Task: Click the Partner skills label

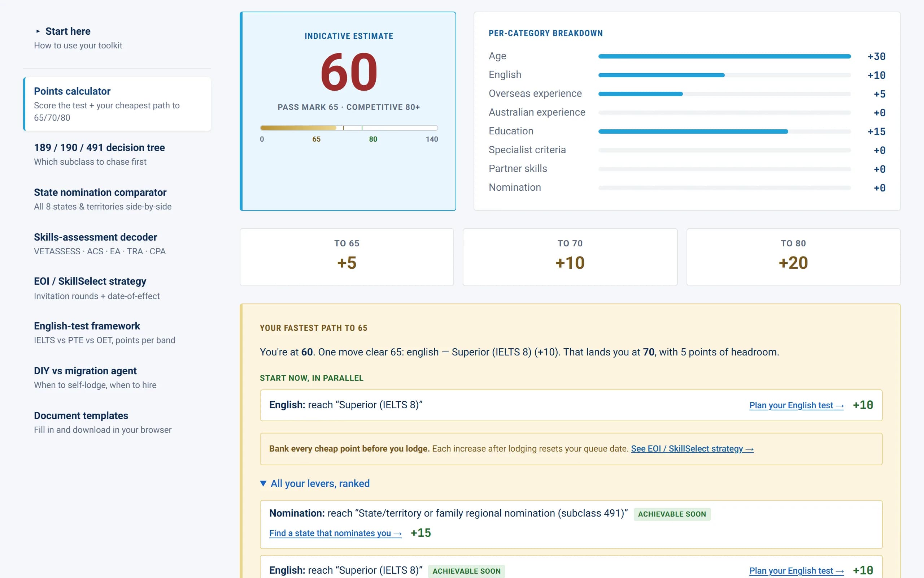Action: [x=518, y=169]
